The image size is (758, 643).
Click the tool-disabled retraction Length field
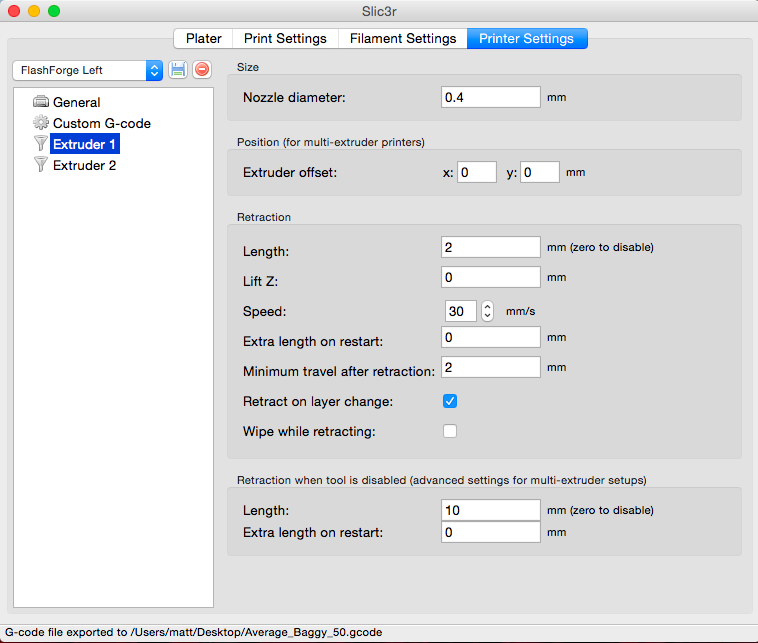490,510
